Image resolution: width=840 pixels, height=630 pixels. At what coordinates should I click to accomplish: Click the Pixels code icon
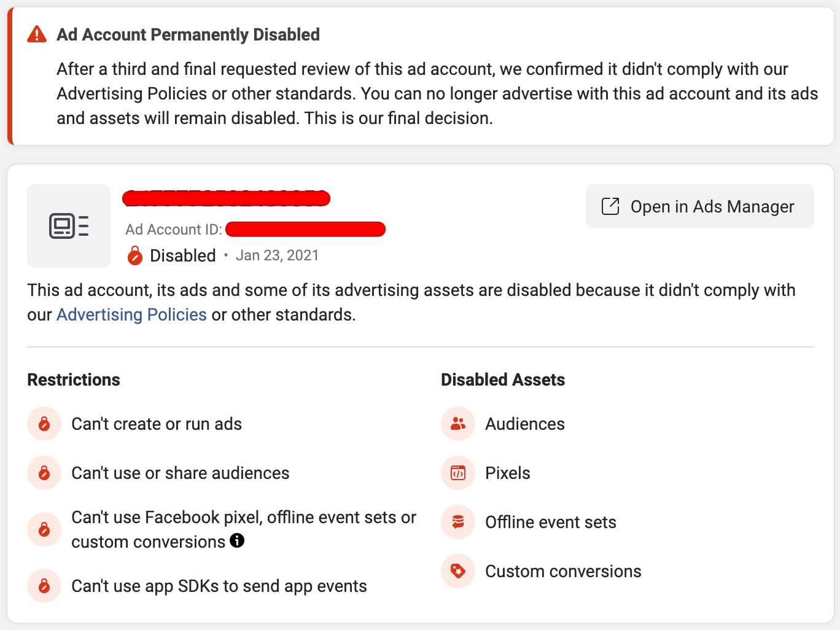458,473
